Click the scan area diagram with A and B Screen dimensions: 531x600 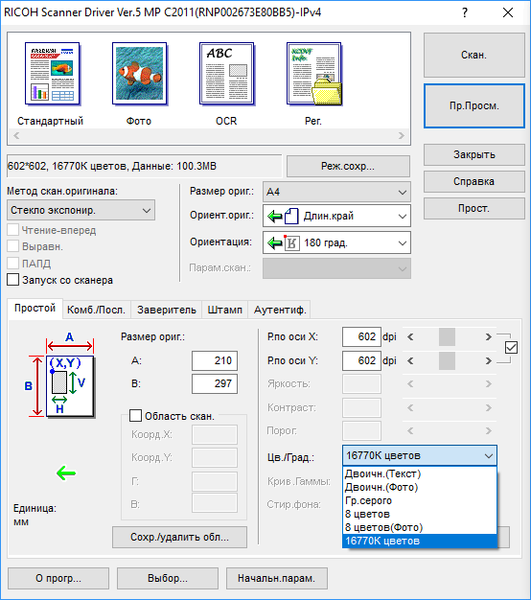point(61,375)
